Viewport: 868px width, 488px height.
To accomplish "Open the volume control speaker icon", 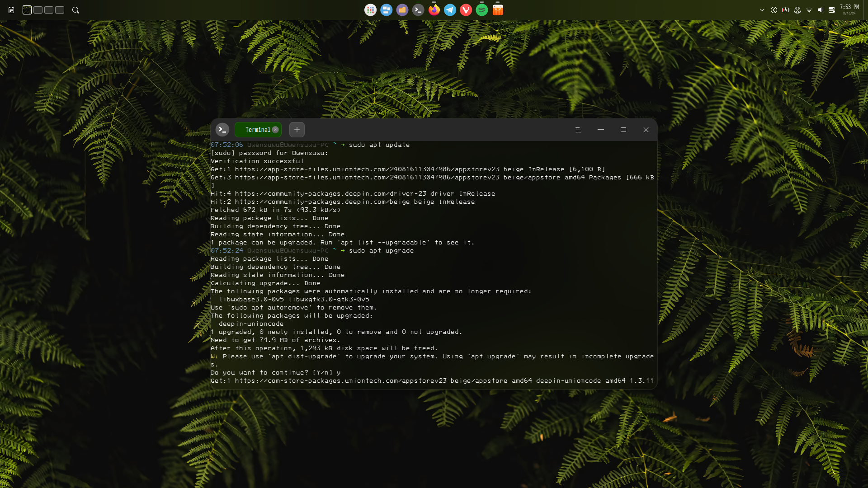I will 821,10.
